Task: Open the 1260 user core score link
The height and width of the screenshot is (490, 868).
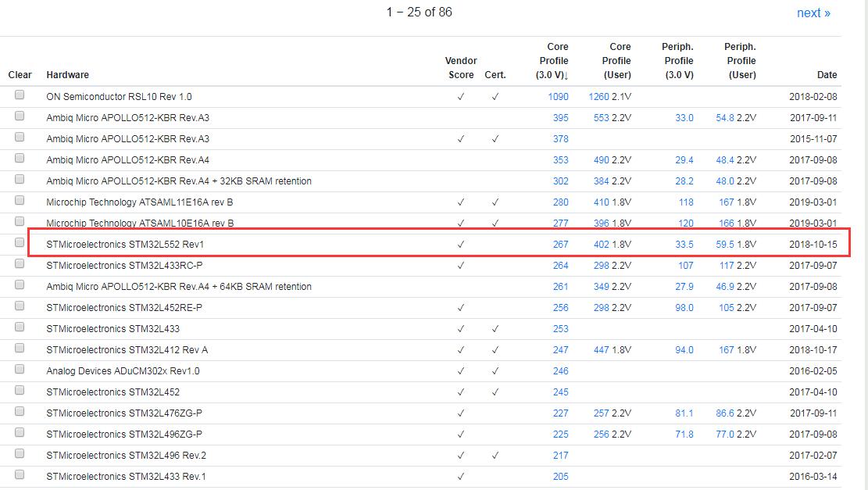Action: point(598,96)
